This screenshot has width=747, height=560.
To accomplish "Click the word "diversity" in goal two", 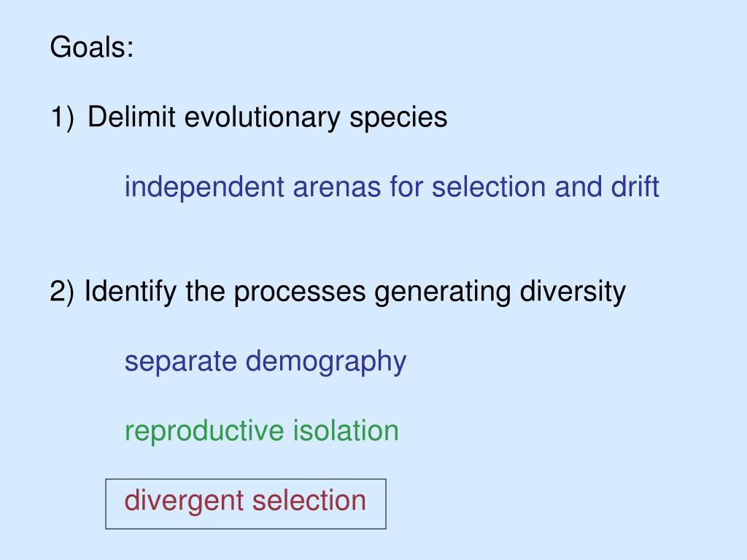I will click(573, 292).
